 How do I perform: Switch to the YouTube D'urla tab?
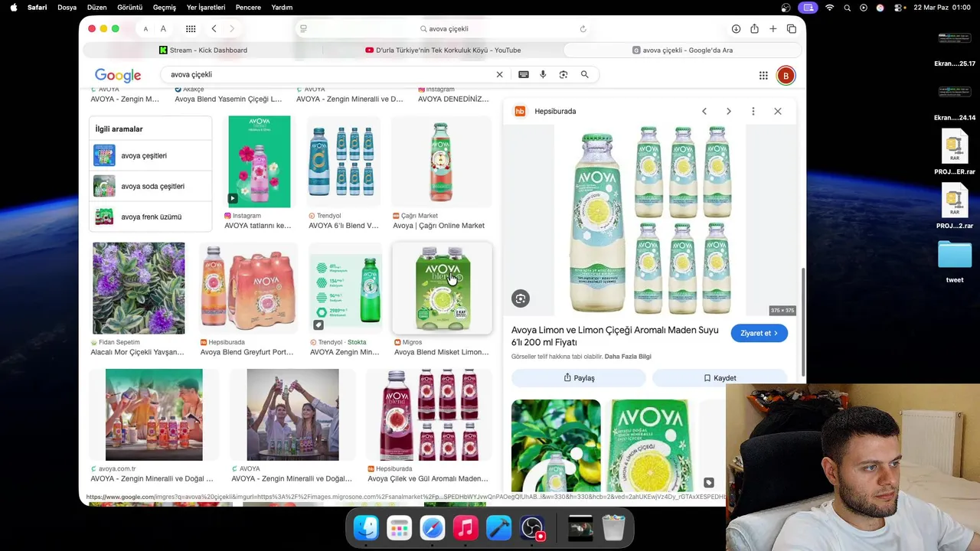tap(443, 51)
